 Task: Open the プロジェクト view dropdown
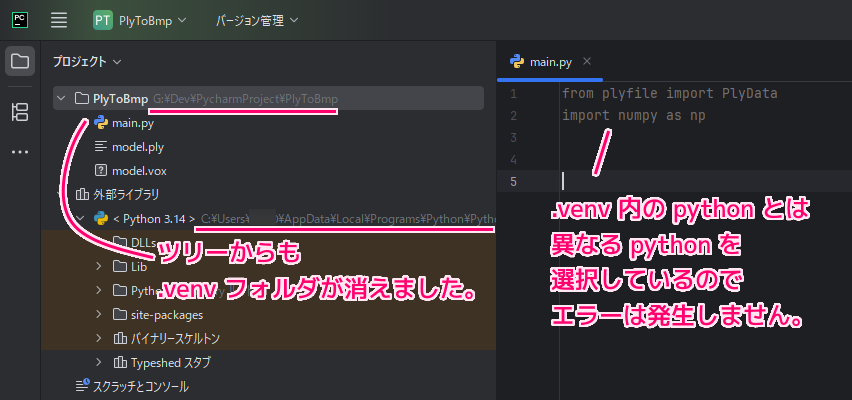[86, 62]
